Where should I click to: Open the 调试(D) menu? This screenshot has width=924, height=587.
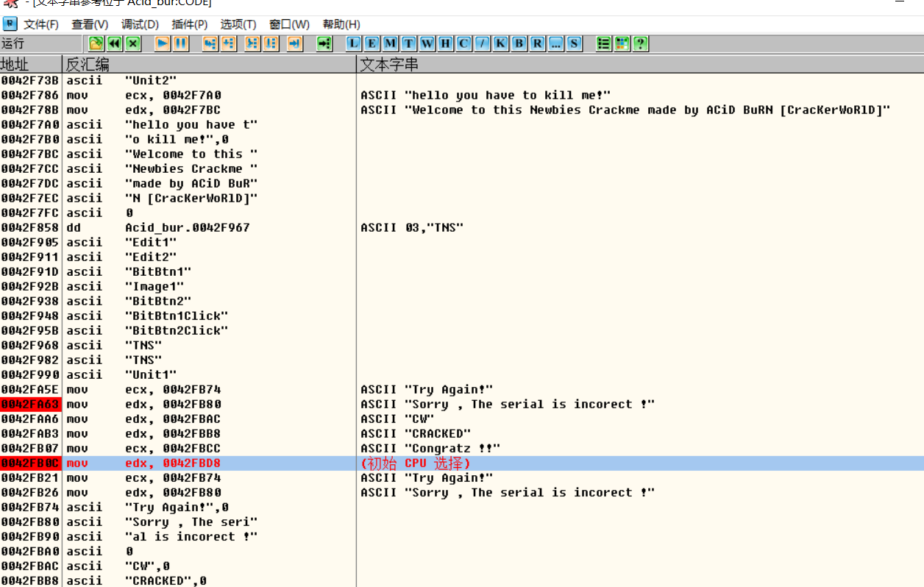click(140, 24)
